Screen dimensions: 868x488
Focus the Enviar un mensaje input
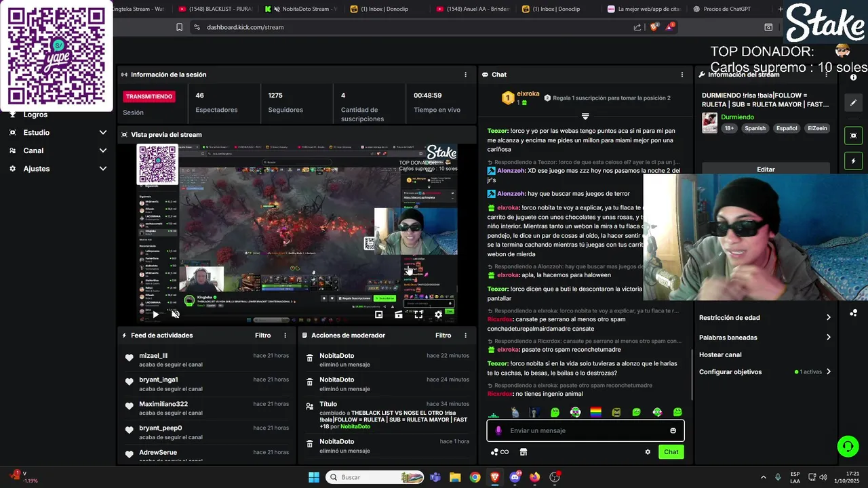coord(585,430)
